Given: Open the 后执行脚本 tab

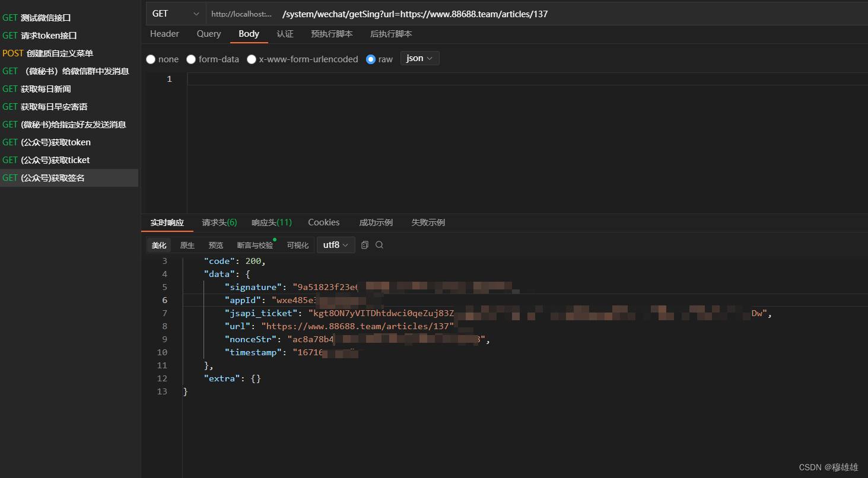Looking at the screenshot, I should pyautogui.click(x=391, y=34).
